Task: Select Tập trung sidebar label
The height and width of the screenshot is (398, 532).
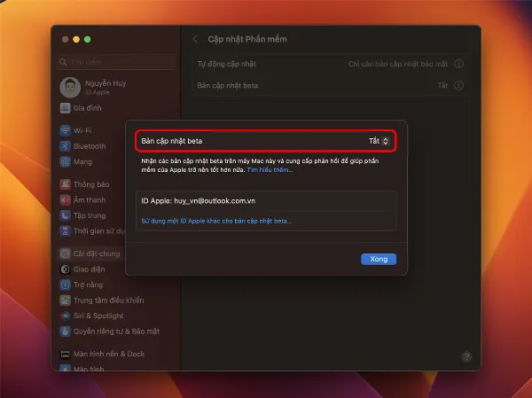Action: point(90,215)
